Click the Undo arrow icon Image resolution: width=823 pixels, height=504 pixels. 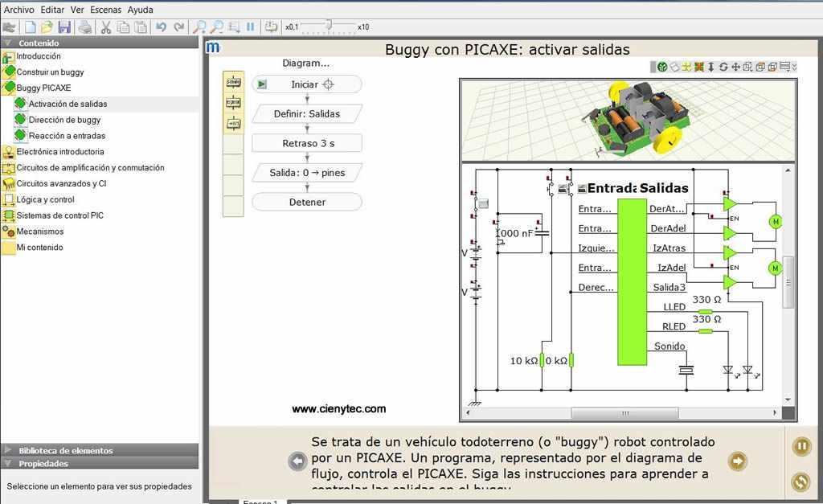coord(161,27)
